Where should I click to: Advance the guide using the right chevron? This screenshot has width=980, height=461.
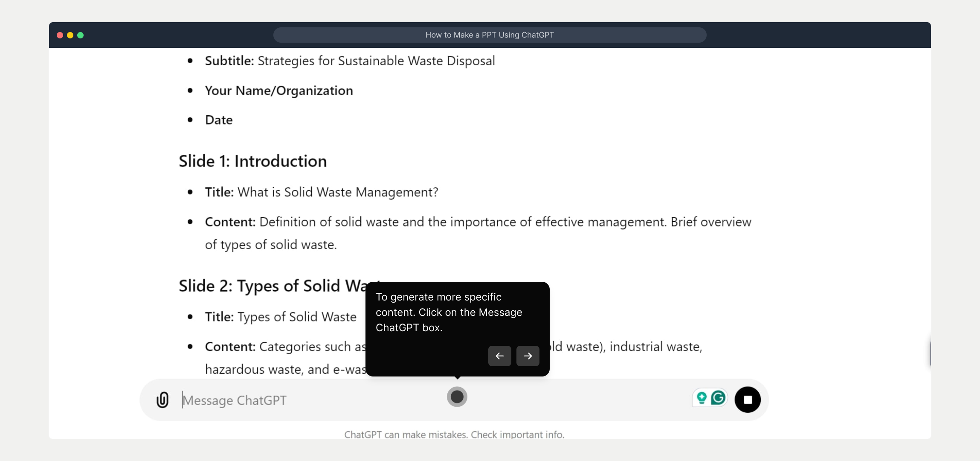(x=528, y=356)
